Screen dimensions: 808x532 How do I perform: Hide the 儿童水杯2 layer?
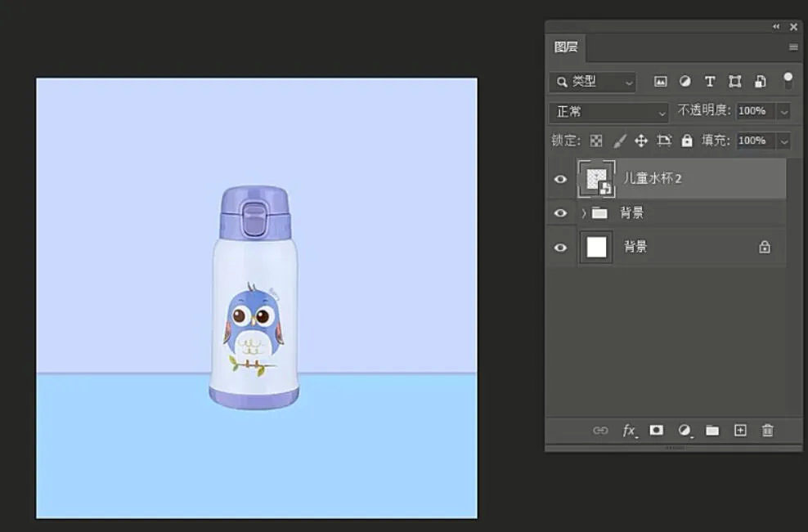point(560,179)
